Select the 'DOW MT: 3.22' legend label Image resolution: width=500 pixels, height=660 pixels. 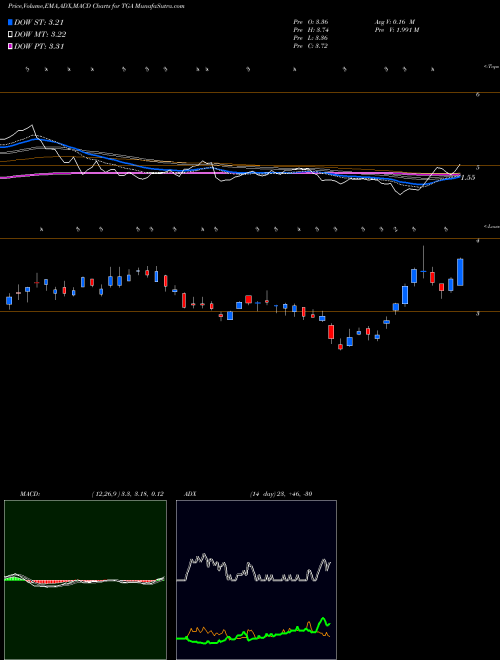click(40, 35)
